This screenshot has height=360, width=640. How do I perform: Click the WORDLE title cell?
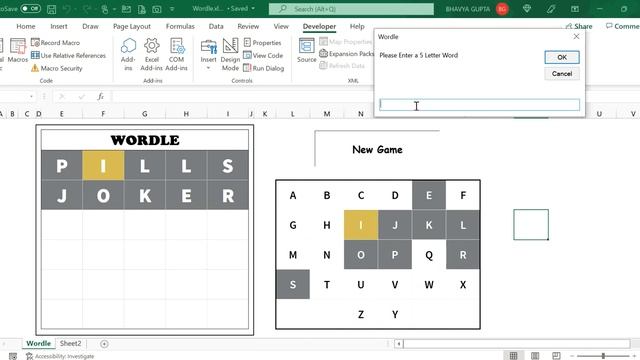pos(145,140)
